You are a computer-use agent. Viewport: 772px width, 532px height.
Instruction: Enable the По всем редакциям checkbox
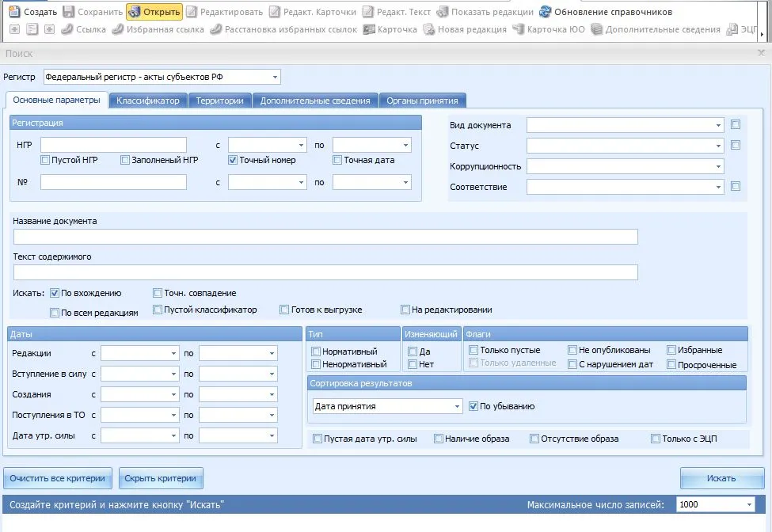tap(55, 313)
